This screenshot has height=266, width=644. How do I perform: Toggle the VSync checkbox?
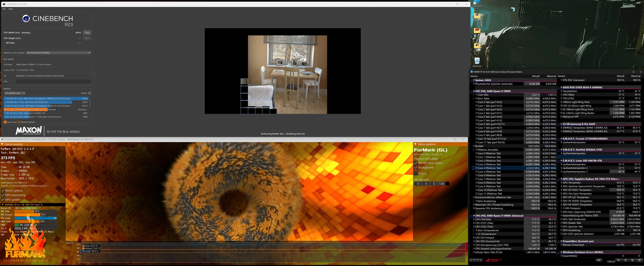[x=416, y=173]
